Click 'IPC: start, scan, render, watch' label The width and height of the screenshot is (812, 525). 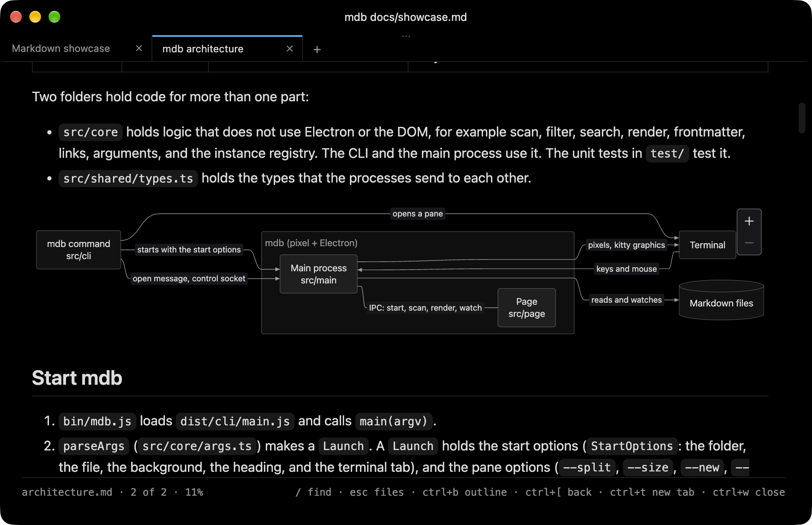pos(425,308)
